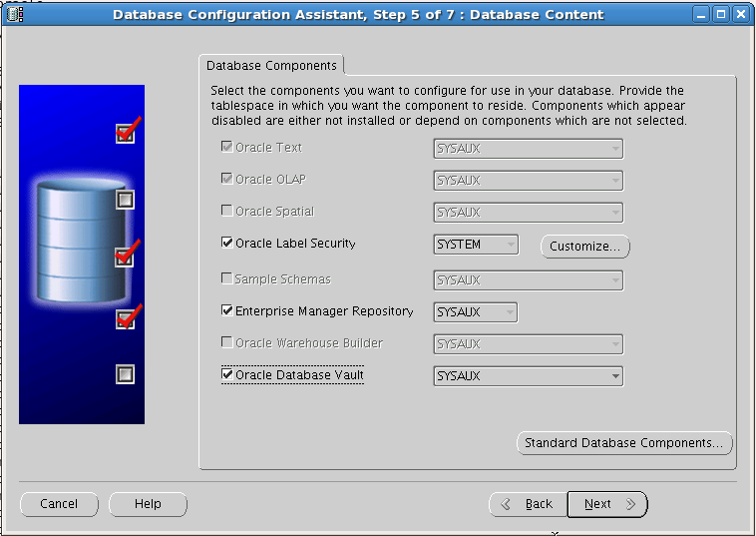Image resolution: width=756 pixels, height=536 pixels.
Task: Uncheck the Oracle Label Security checkbox
Action: [226, 243]
